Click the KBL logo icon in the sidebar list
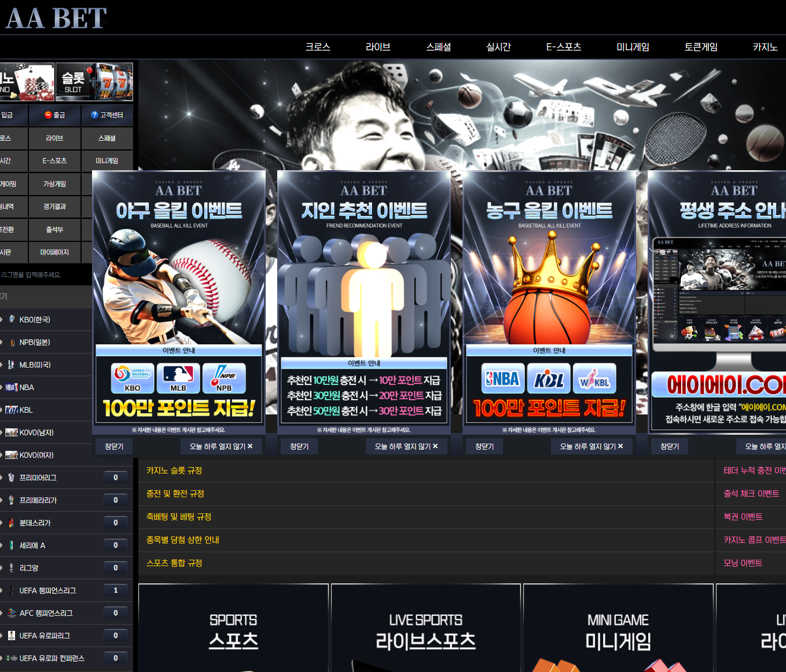786x672 pixels. tap(12, 410)
